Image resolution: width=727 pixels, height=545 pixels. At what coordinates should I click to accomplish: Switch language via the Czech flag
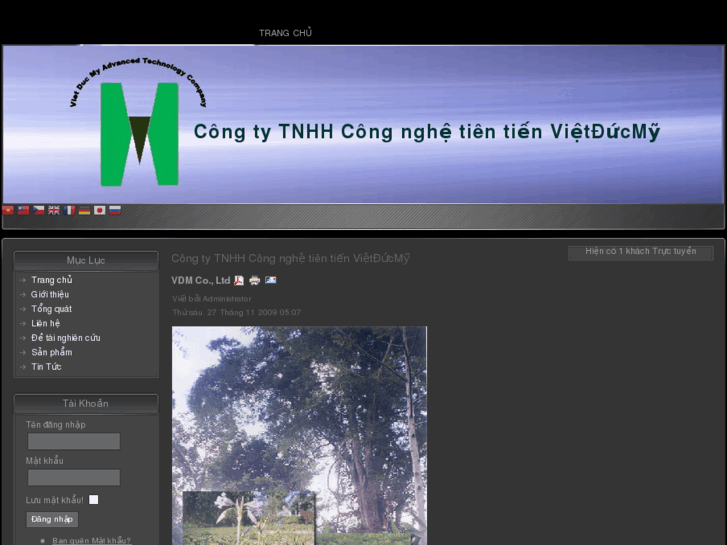pos(38,211)
